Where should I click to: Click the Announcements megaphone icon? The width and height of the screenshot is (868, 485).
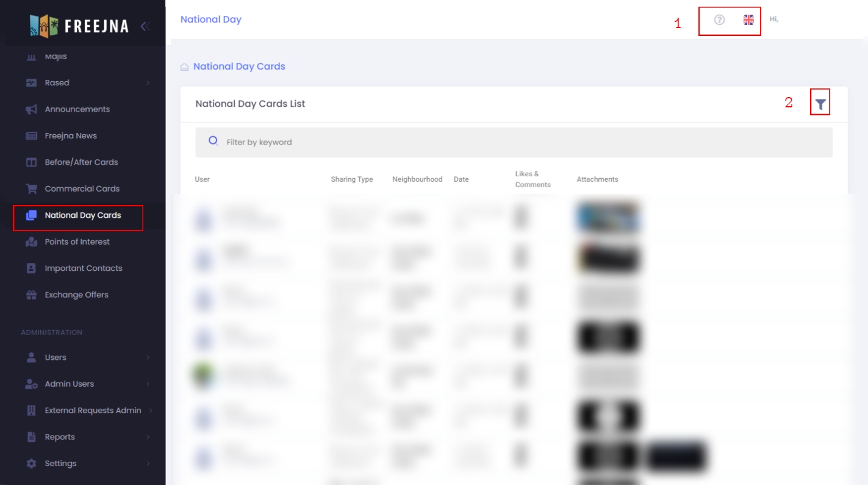(x=31, y=109)
